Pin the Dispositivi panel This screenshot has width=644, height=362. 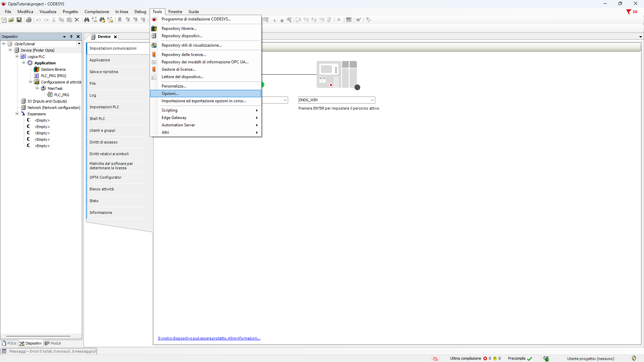(x=71, y=37)
